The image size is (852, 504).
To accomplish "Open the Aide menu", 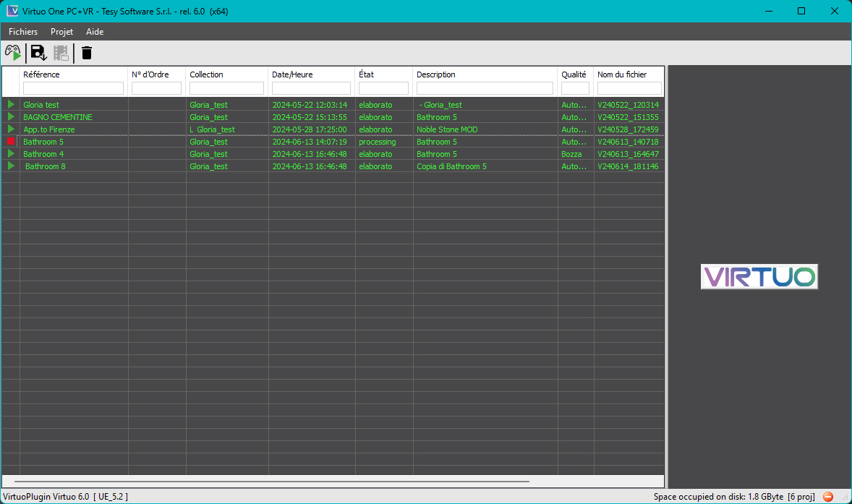I will [95, 32].
